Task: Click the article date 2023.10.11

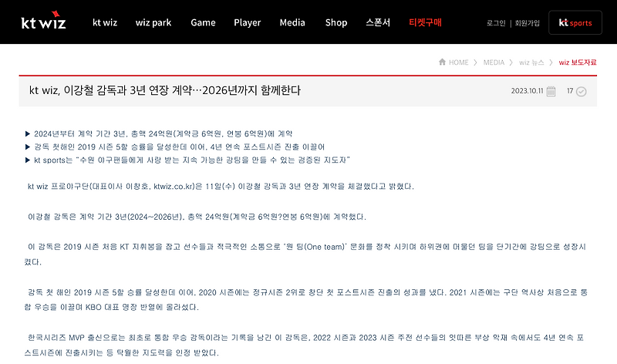Action: [x=527, y=91]
